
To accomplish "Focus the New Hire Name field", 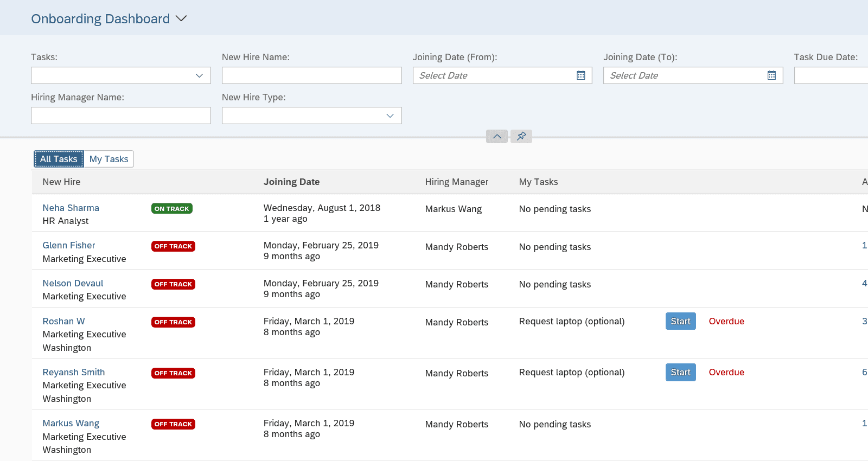I will (312, 75).
